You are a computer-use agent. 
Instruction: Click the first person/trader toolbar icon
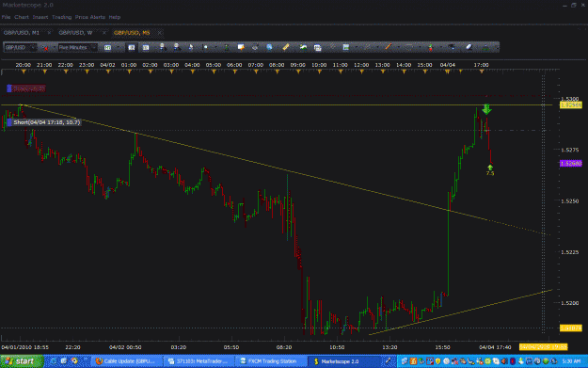(163, 47)
